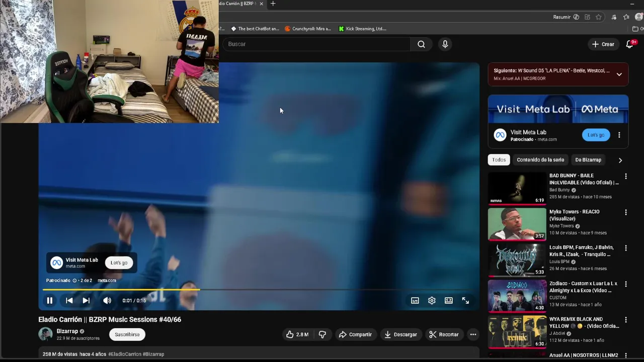Open Zodiaco Custom video thumbnail
The height and width of the screenshot is (362, 644).
click(517, 296)
